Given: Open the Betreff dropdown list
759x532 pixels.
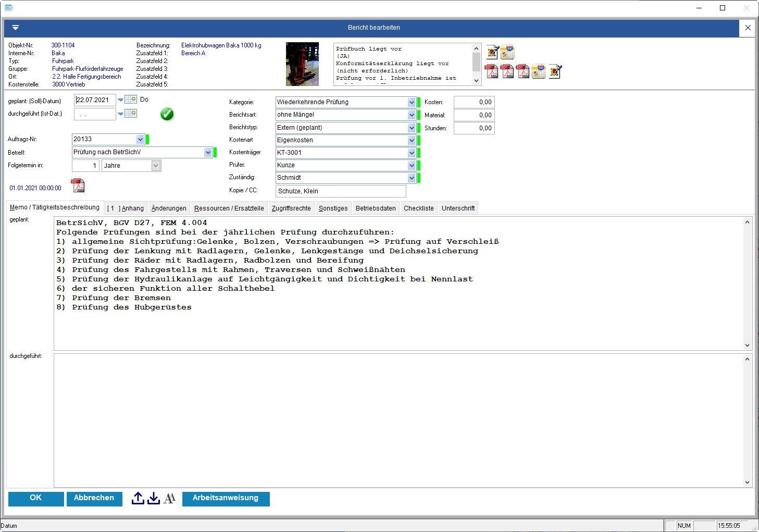Looking at the screenshot, I should (x=208, y=153).
